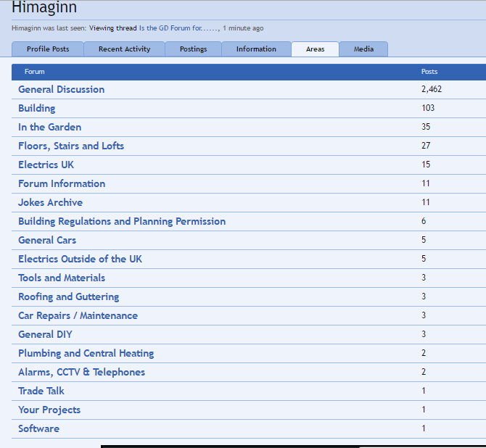Click the Software forum link
Viewport: 486px width, 448px height.
[x=38, y=428]
